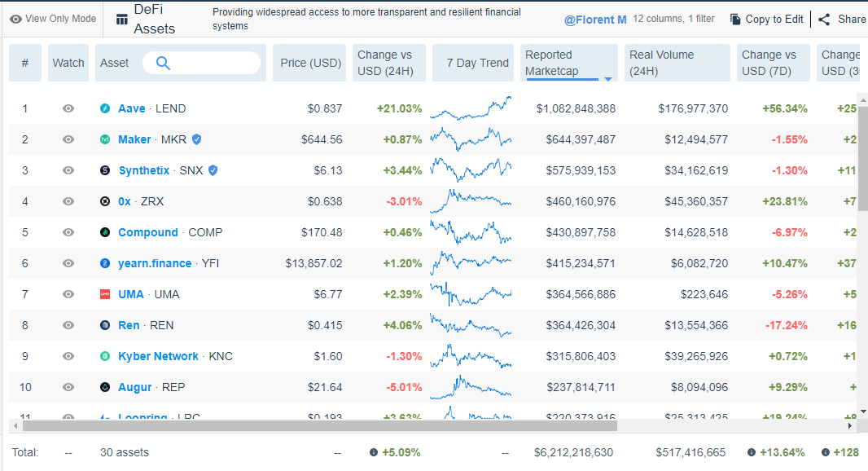Toggle watch eye for Compound row
The height and width of the screenshot is (471, 868).
click(68, 233)
